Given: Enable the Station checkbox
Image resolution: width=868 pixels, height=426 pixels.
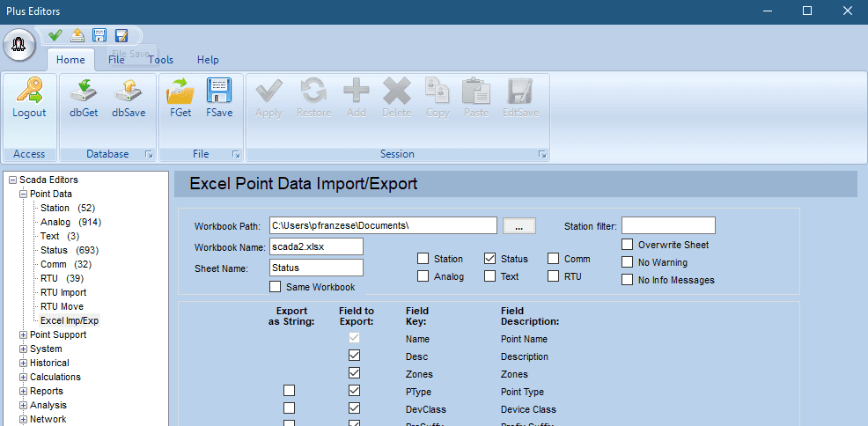Looking at the screenshot, I should [x=423, y=259].
